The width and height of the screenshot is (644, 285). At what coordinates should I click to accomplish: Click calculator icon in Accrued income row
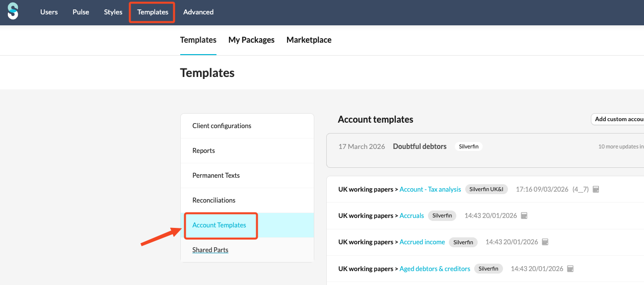pos(545,242)
